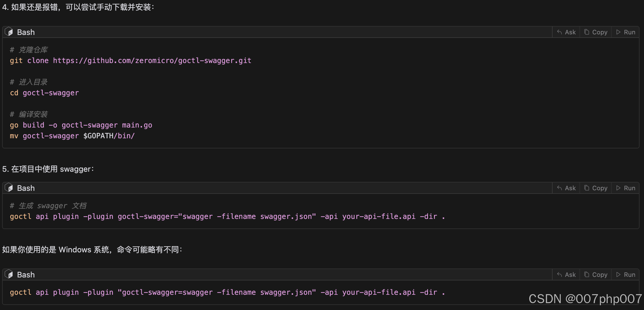Click Ask on the second Bash block
This screenshot has height=310, width=644.
(x=566, y=188)
